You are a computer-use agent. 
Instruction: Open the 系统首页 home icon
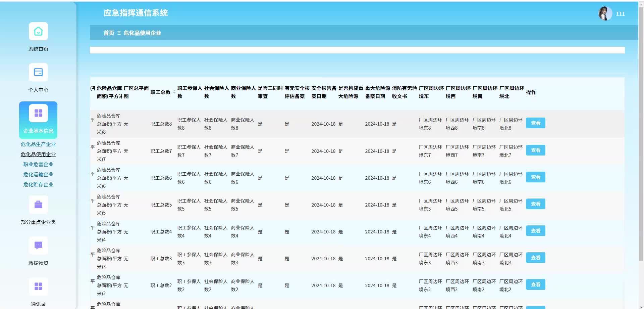(38, 31)
